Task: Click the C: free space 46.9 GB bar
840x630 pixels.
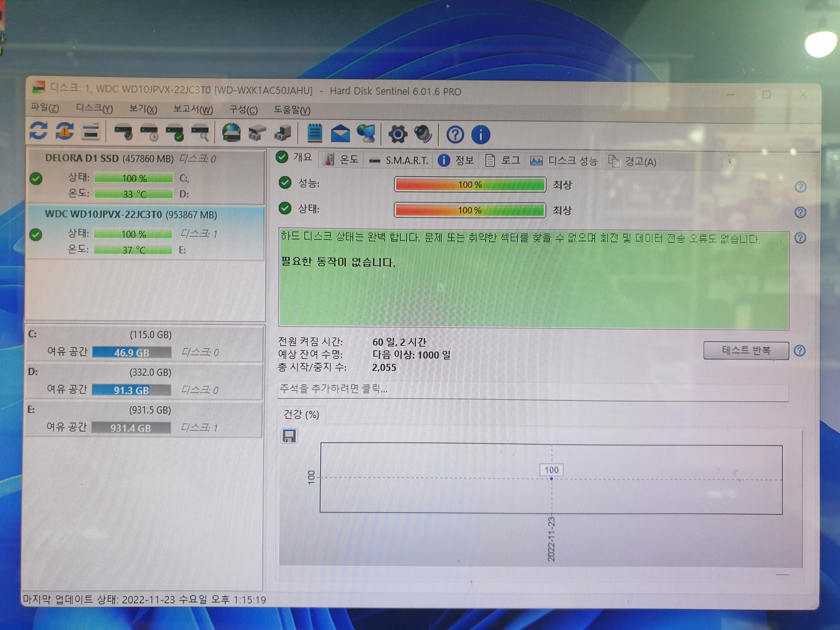Action: tap(131, 352)
